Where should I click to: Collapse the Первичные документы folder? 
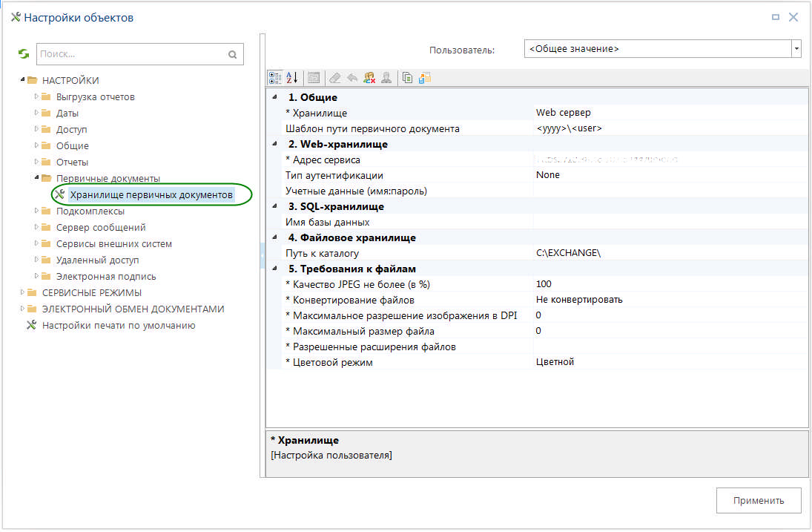37,178
